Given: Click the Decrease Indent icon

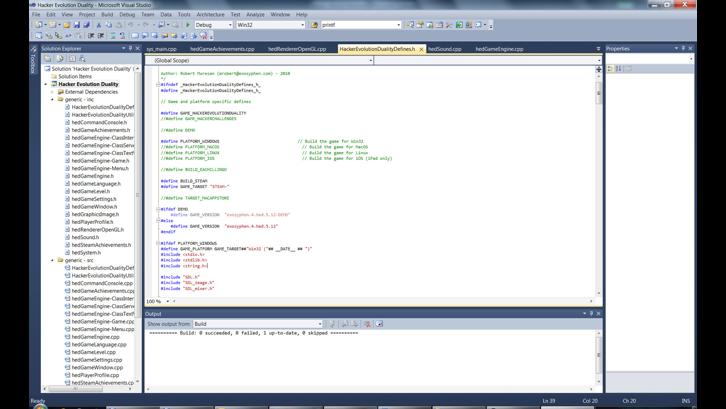Looking at the screenshot, I should [x=91, y=36].
